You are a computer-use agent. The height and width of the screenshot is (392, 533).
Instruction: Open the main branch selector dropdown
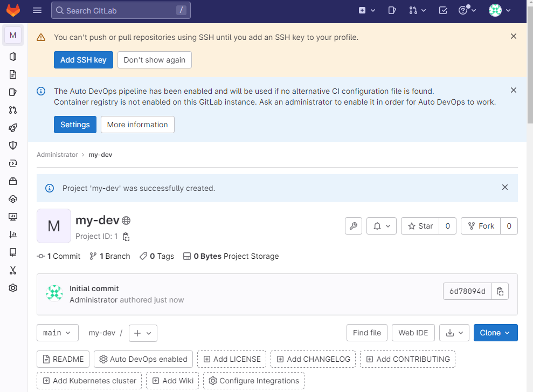click(x=58, y=333)
